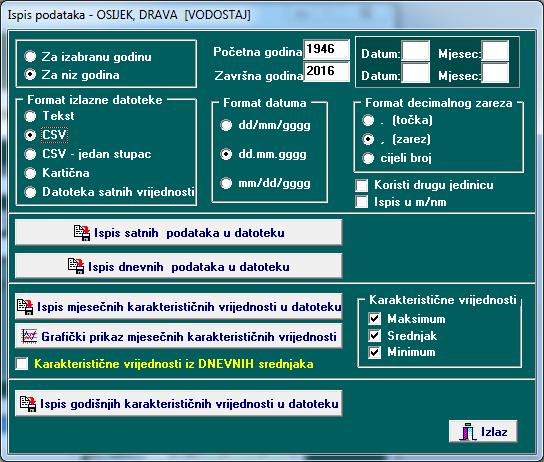
Task: Open the graphical display of monthly values
Action: (x=178, y=336)
